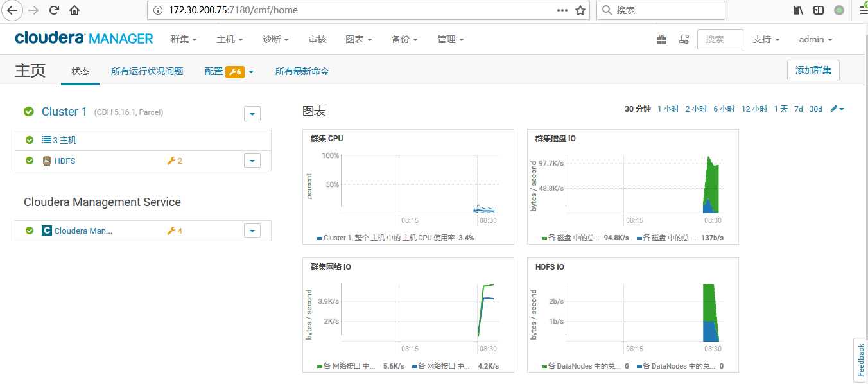Viewport: 868px width, 384px height.
Task: Click the Cloudera Manager 搜索 field
Action: pyautogui.click(x=720, y=39)
